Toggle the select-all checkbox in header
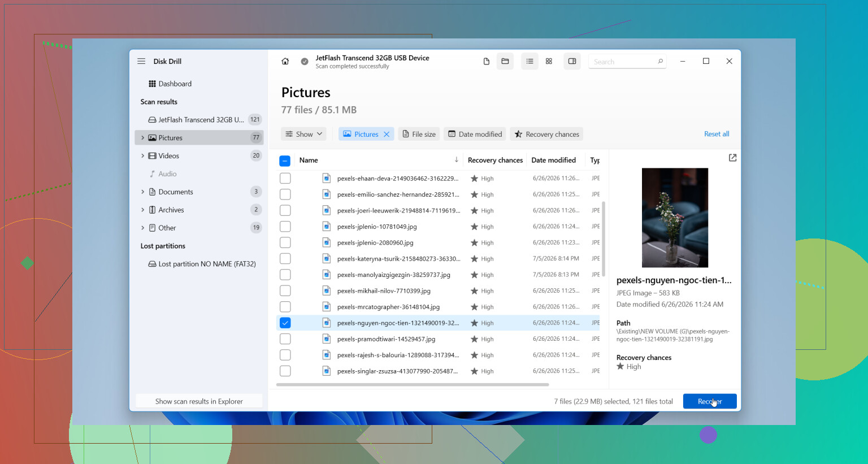The width and height of the screenshot is (868, 464). (x=285, y=161)
